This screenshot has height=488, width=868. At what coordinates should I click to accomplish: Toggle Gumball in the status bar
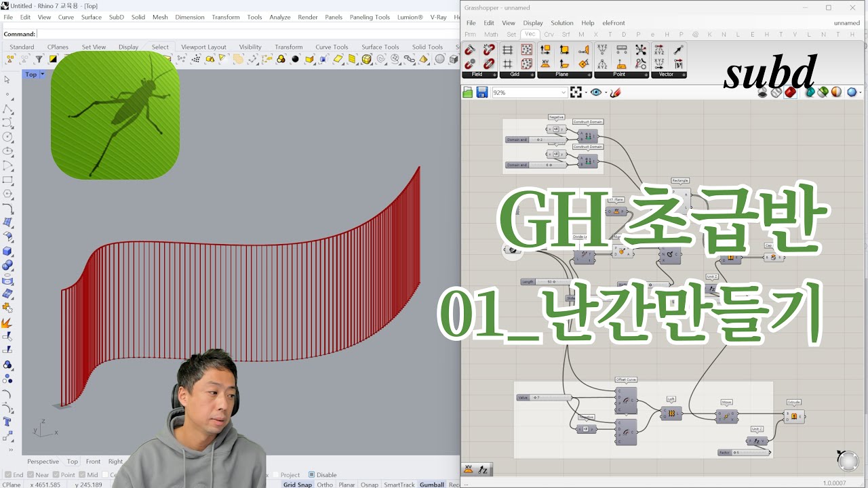click(x=431, y=485)
